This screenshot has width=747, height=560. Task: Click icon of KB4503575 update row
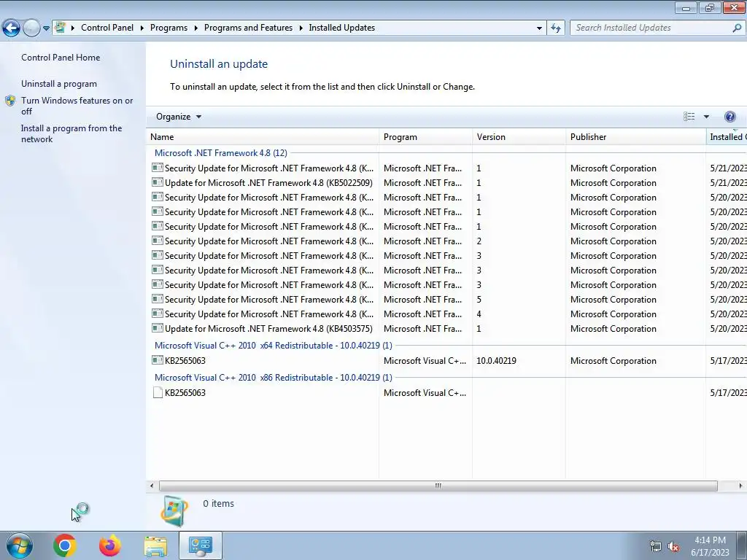(158, 328)
